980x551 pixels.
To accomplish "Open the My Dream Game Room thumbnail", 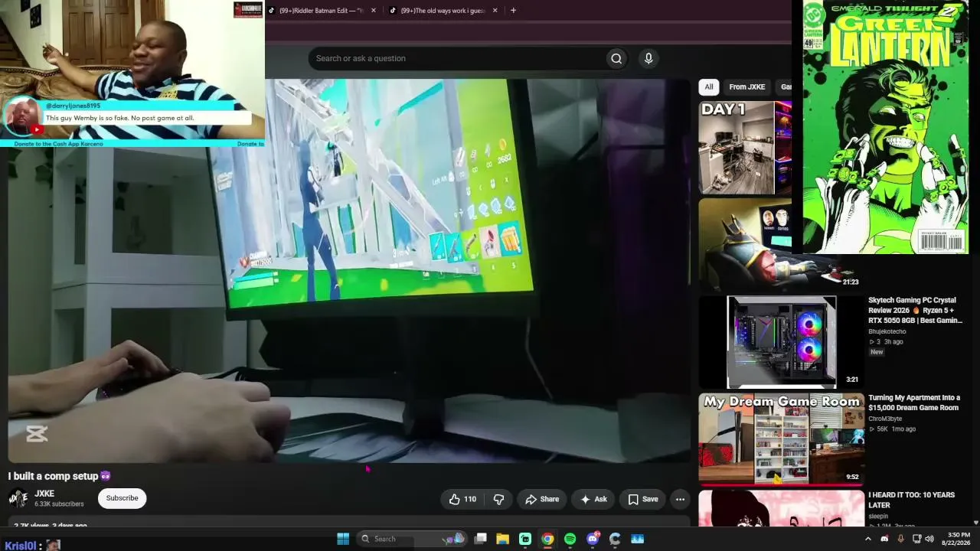I will 782,439.
